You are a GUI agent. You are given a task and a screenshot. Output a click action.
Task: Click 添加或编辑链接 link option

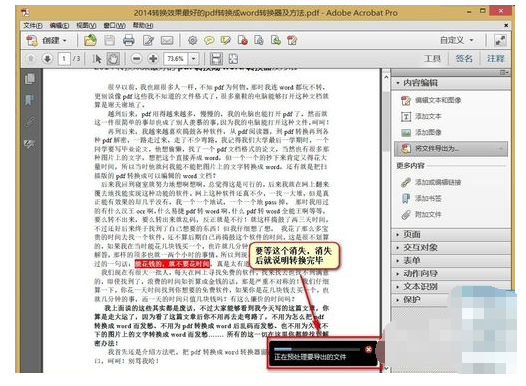431,182
